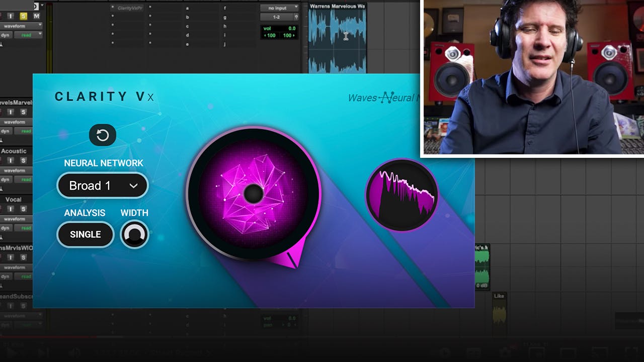Viewport: 644px width, 362px height.
Task: Enable input monitoring on Acoustic track
Action: pyautogui.click(x=10, y=160)
